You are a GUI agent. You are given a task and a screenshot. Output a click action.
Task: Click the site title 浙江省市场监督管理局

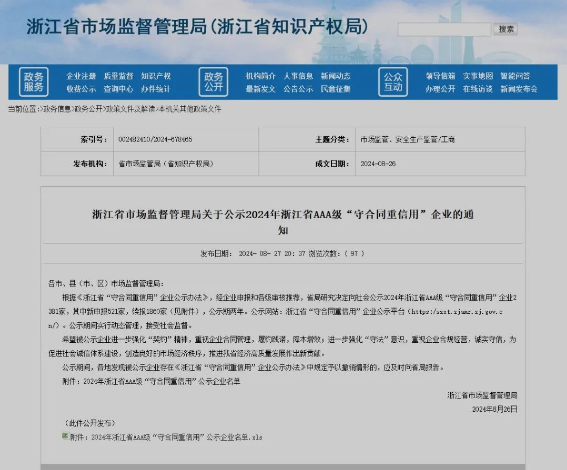[117, 27]
